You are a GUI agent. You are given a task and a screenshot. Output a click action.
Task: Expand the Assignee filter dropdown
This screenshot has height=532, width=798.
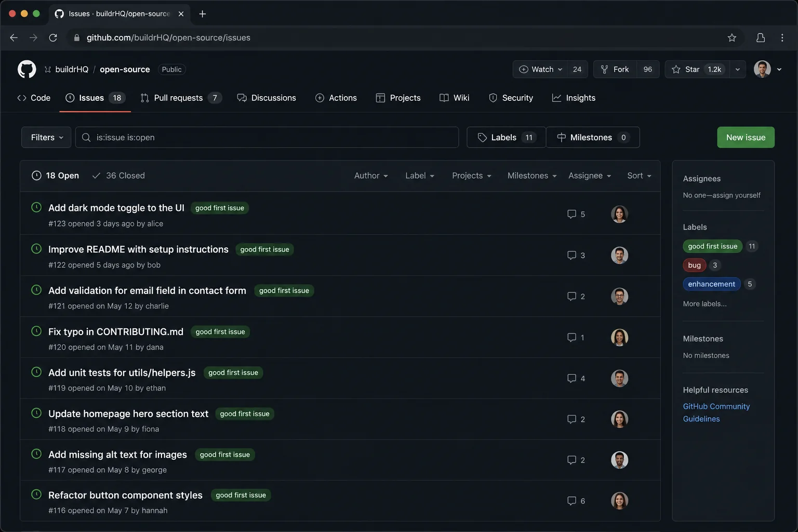point(590,176)
